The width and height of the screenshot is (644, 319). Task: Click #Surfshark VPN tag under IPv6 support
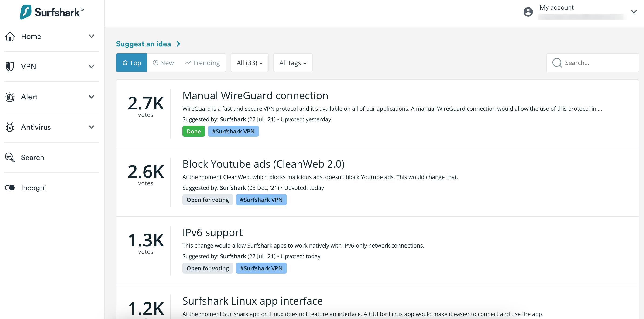coord(261,268)
